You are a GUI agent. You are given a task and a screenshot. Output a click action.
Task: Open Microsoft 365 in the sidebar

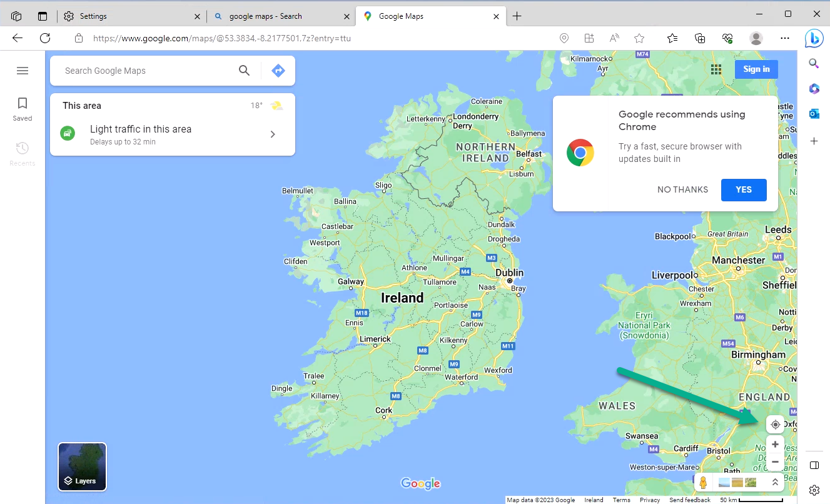[814, 88]
